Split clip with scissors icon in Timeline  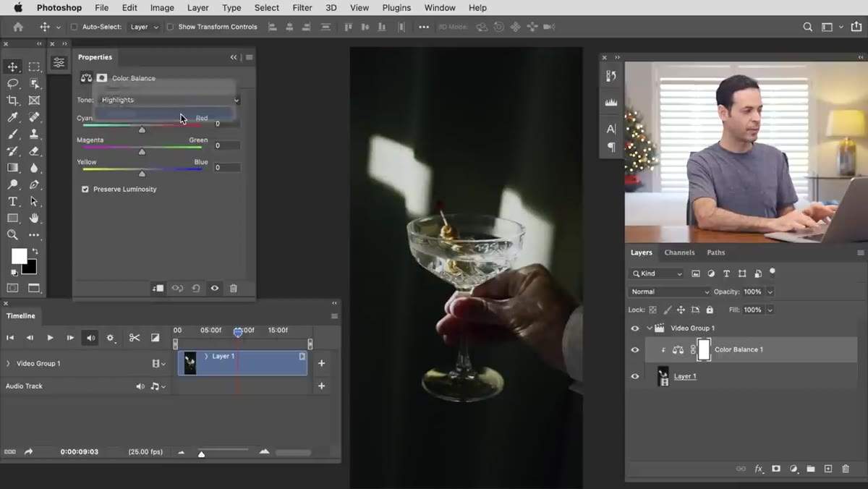point(135,337)
